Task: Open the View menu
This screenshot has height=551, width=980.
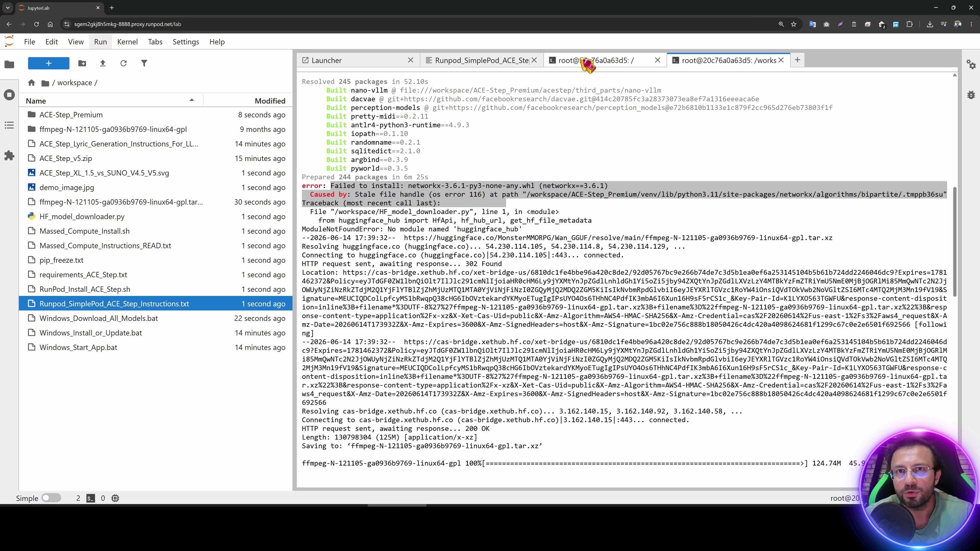Action: (76, 42)
